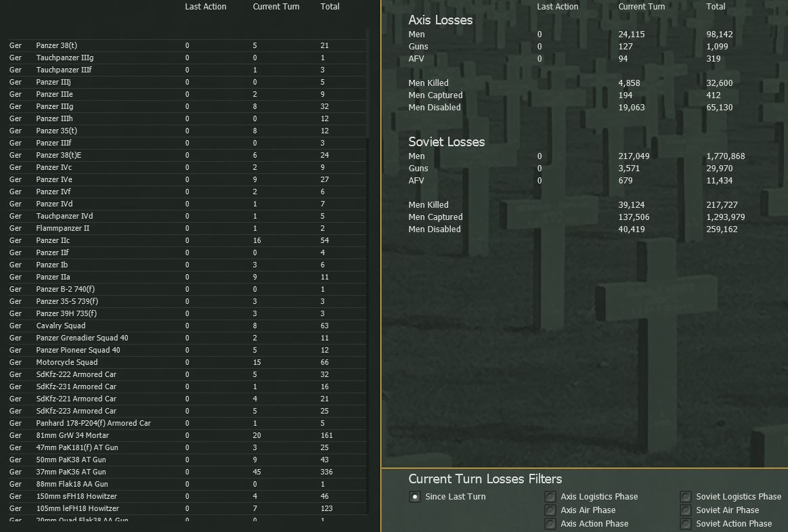
Task: Select the Since Last Turn filter
Action: (414, 497)
